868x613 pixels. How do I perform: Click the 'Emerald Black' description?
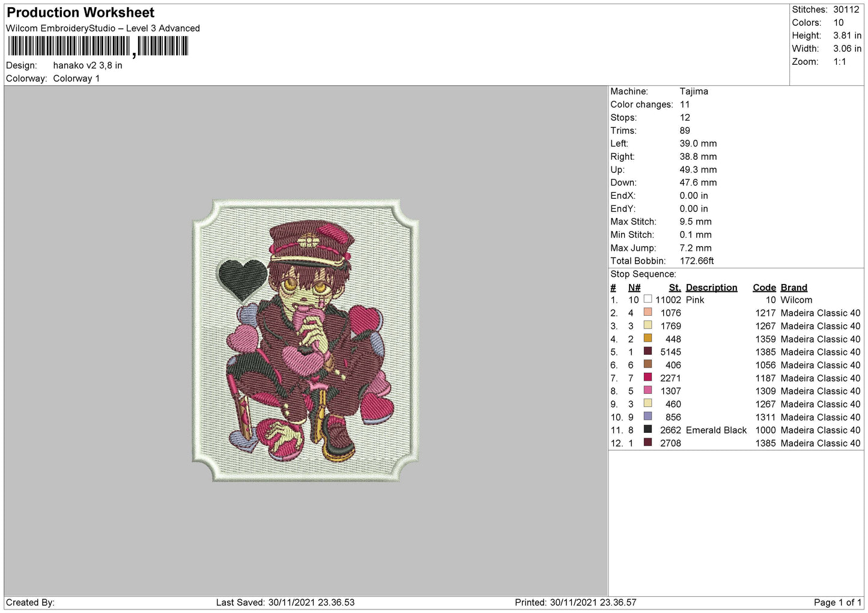[x=716, y=430]
